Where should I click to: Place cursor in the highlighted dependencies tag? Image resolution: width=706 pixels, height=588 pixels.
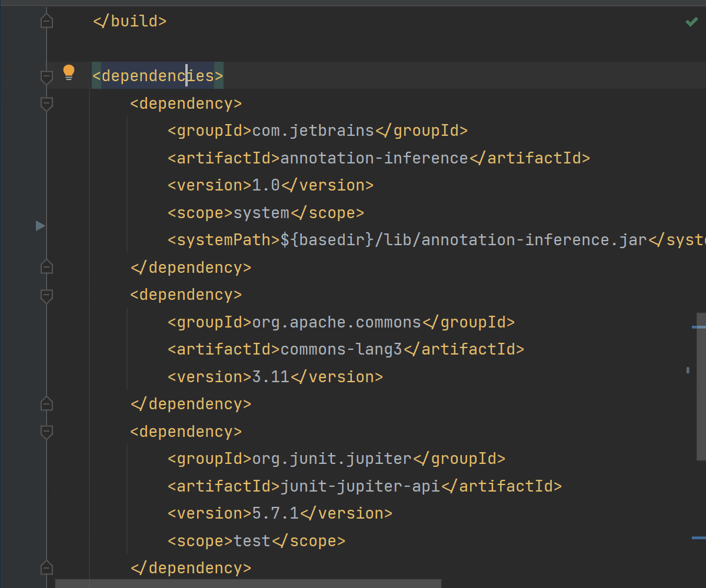click(157, 75)
